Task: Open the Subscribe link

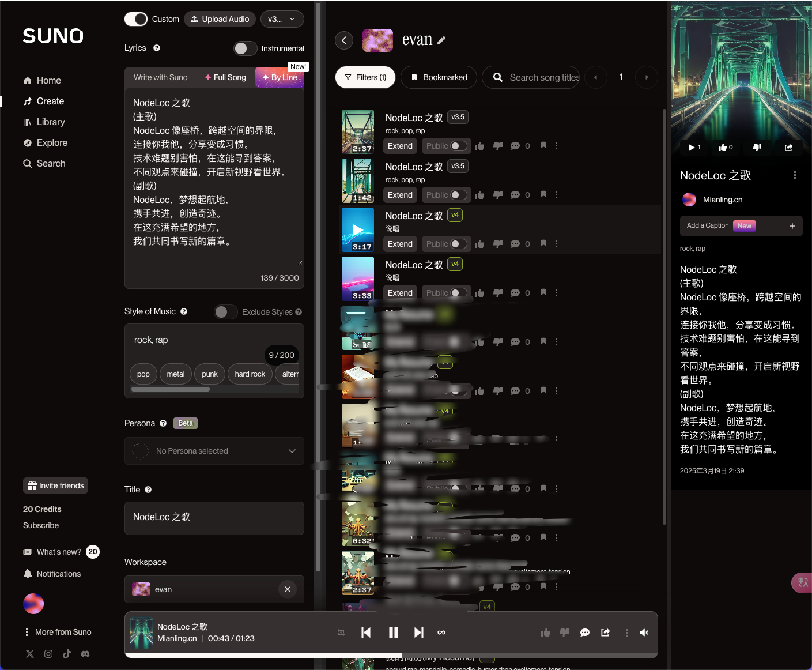Action: [x=41, y=525]
